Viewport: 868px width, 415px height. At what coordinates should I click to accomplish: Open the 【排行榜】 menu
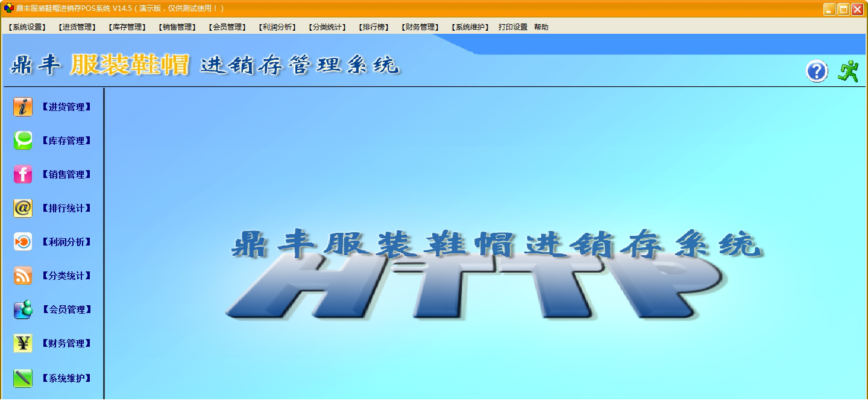pyautogui.click(x=374, y=27)
